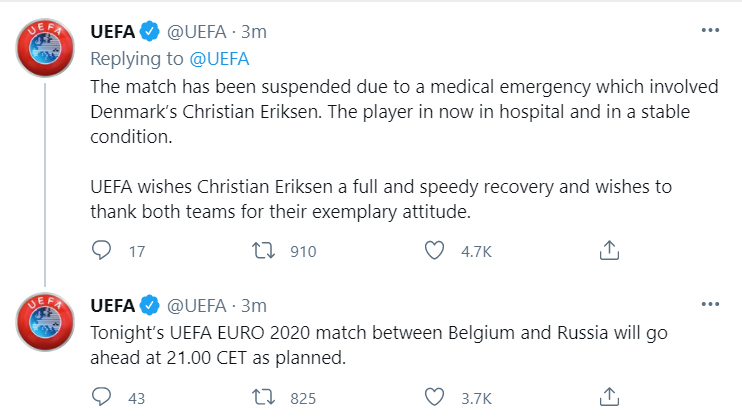Open more options on second tweet
This screenshot has width=742, height=417.
click(x=710, y=304)
